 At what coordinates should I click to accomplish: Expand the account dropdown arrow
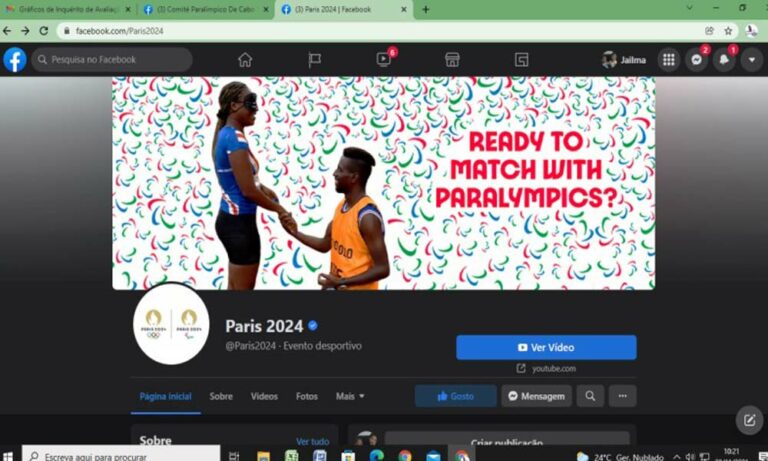coord(752,60)
